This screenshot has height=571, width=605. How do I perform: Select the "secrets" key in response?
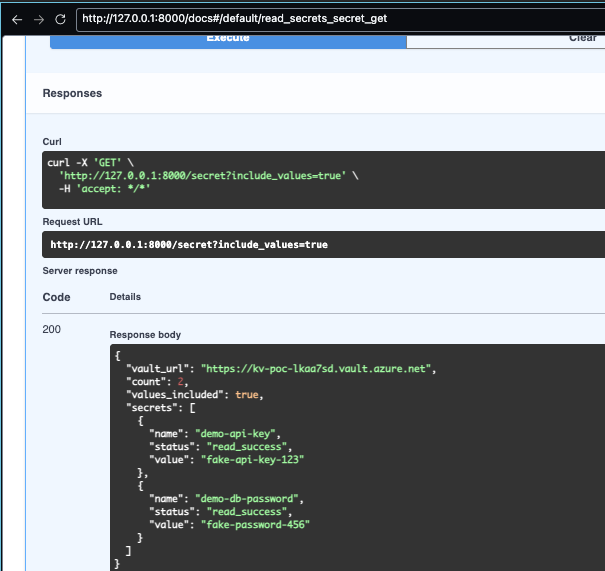coord(152,408)
